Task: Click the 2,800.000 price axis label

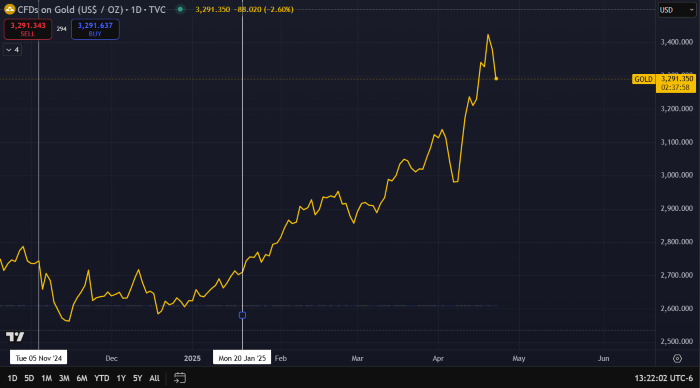Action: 677,242
